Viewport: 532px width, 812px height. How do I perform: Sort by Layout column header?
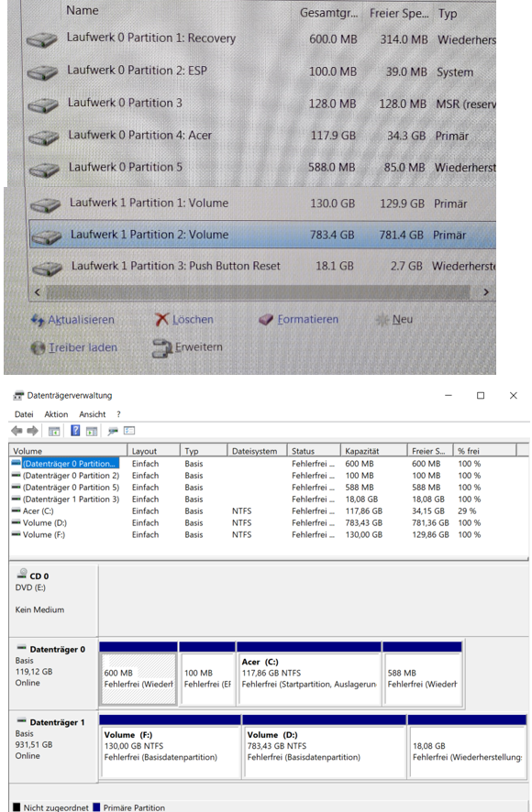point(153,451)
